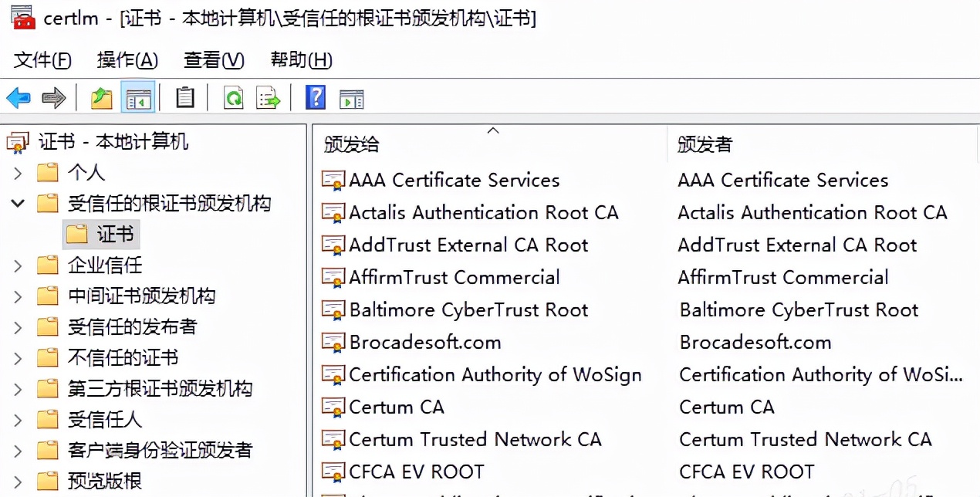The image size is (980, 497).
Task: Click AddTrust External CA Root certificate icon
Action: point(333,245)
